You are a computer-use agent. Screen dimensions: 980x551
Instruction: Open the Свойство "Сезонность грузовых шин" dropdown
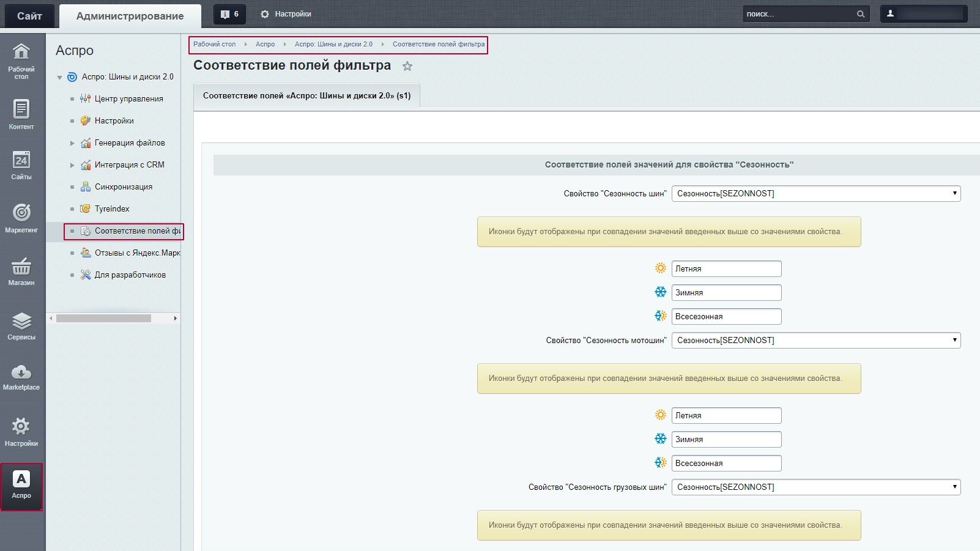pos(816,487)
